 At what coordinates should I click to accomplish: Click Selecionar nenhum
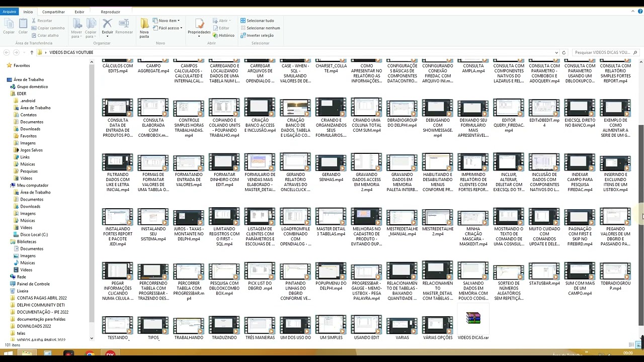pos(260,28)
